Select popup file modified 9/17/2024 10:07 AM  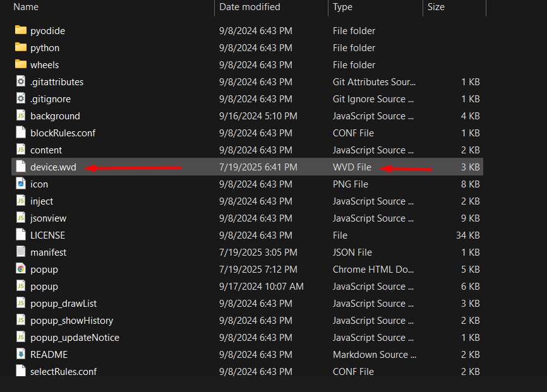coord(44,287)
